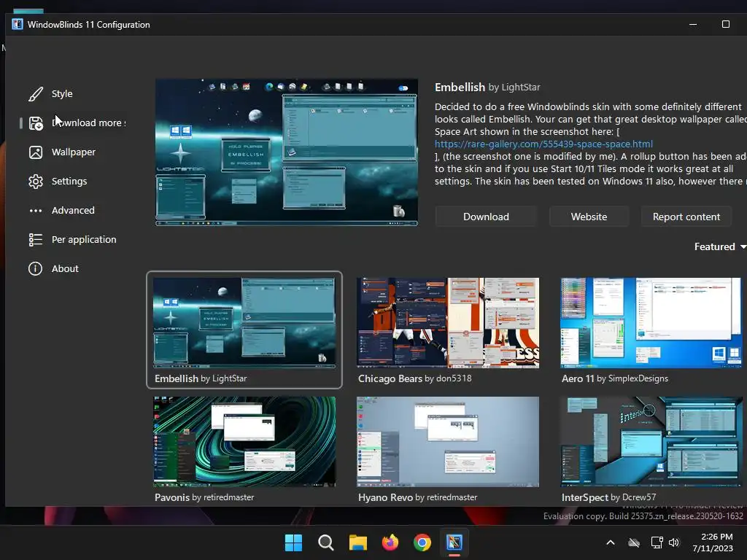Click the 'InterSpect by Dcrew57' caption
Viewport: 747px width, 560px height.
[x=608, y=497]
